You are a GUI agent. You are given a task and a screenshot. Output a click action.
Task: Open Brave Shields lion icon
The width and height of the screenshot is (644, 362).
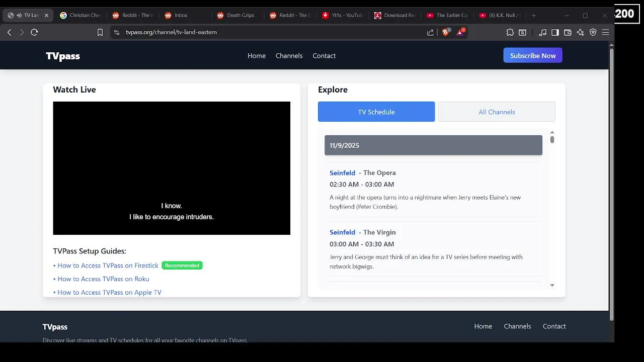point(446,32)
